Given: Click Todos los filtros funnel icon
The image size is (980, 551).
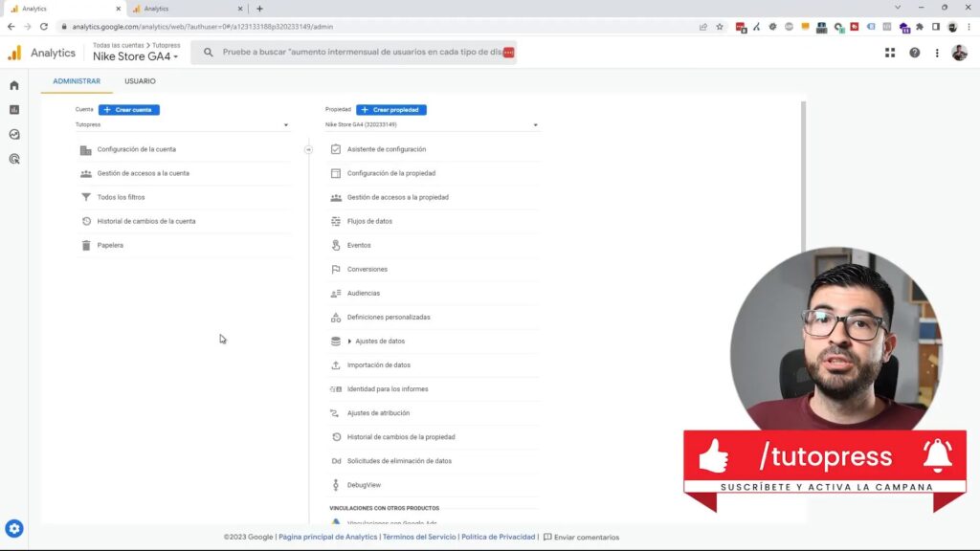Looking at the screenshot, I should [x=85, y=197].
